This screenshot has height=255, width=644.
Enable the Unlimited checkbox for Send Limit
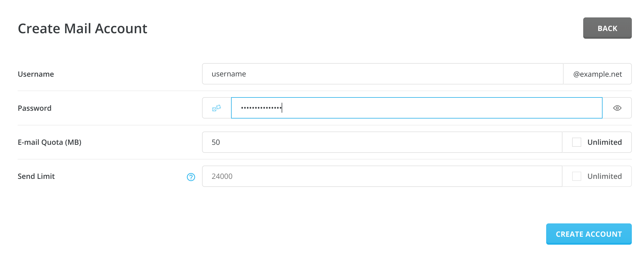pos(577,176)
